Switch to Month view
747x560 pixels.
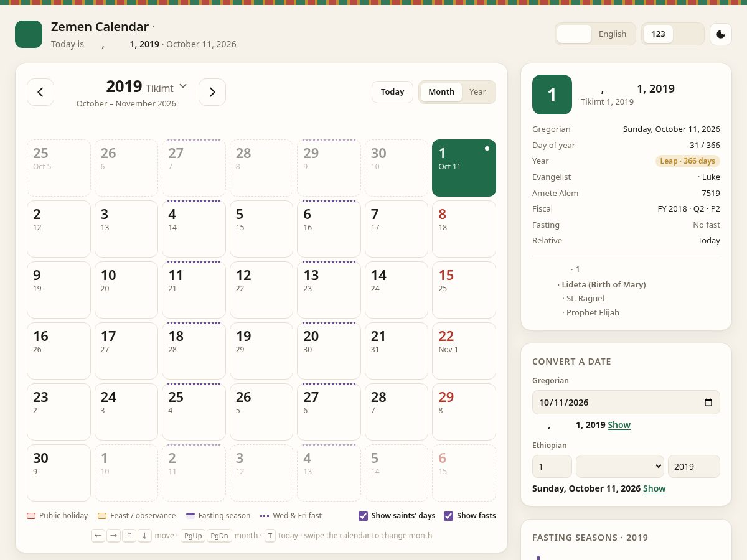(x=441, y=92)
